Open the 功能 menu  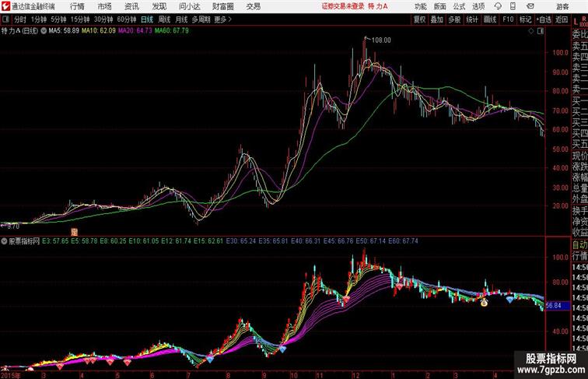pos(420,6)
